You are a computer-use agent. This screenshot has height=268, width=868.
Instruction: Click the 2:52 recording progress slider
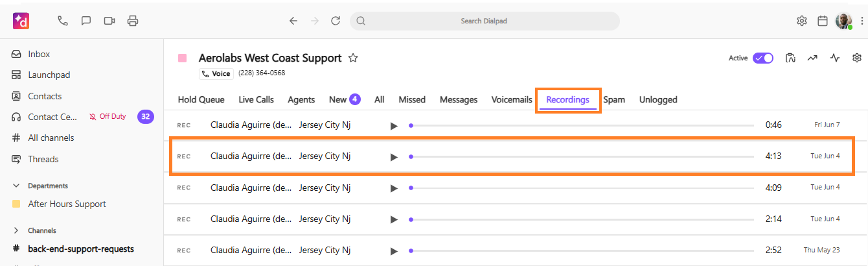pyautogui.click(x=582, y=250)
